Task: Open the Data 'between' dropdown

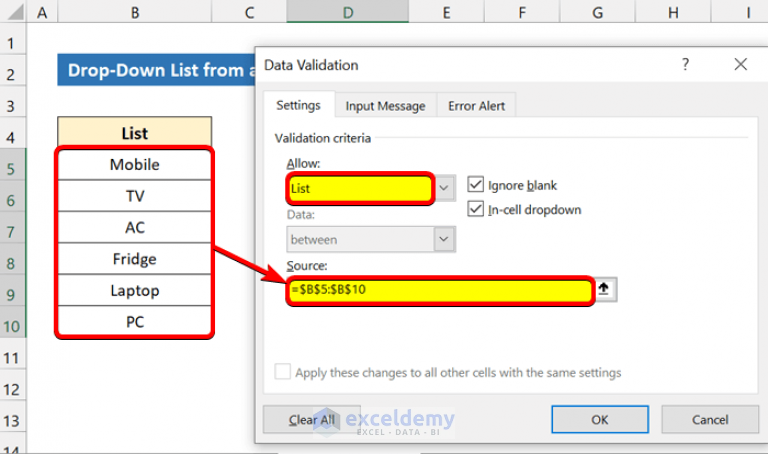Action: tap(444, 239)
